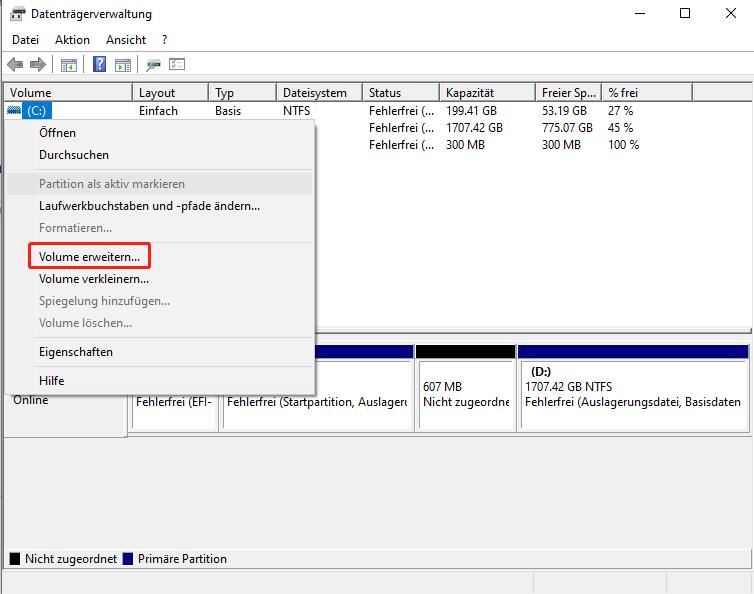Sort by the Typ column header
Viewport: 754px width, 594px height.
click(x=243, y=92)
